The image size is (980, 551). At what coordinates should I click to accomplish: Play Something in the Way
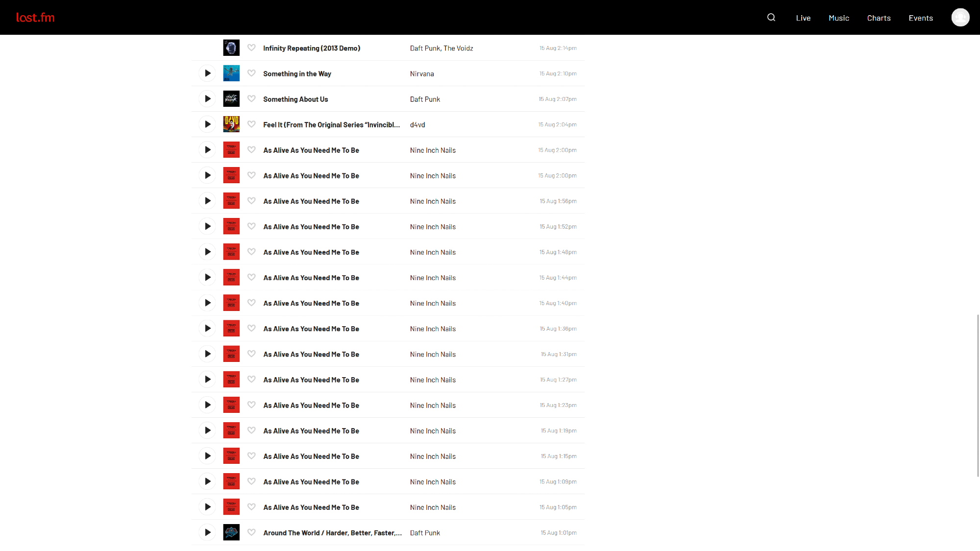(x=207, y=73)
